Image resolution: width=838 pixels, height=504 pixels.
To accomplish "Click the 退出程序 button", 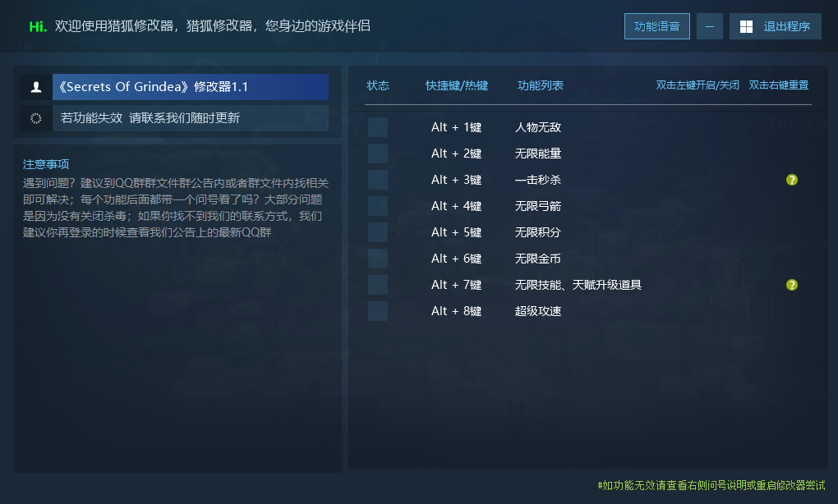I will click(776, 26).
